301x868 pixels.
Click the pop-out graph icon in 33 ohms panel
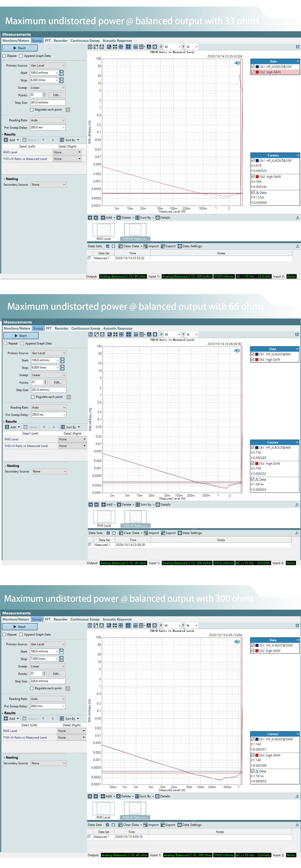pos(297,47)
